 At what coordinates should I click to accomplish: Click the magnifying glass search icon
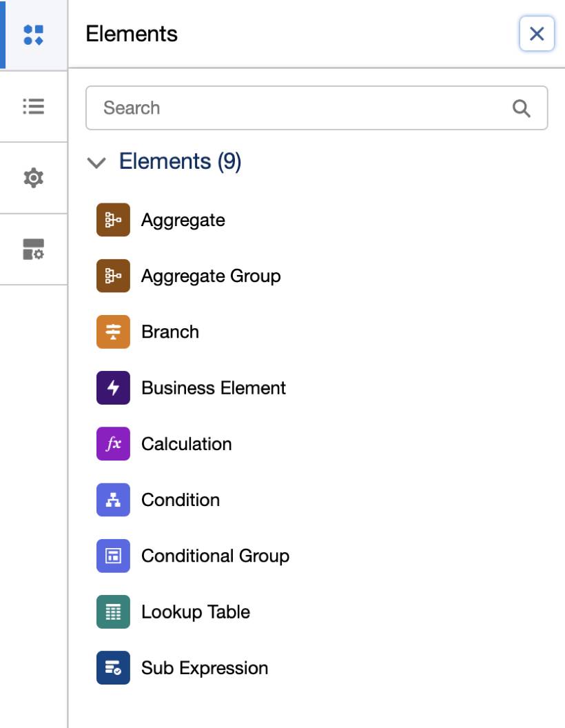[522, 108]
